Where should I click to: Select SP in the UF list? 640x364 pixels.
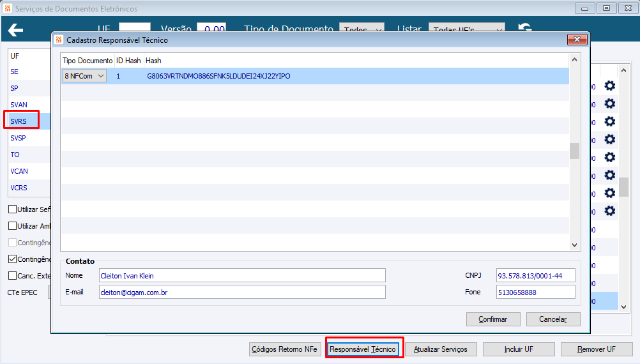(14, 88)
